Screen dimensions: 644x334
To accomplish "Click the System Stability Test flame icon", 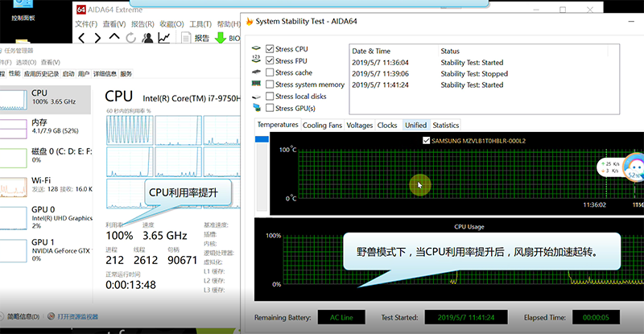I will (250, 22).
